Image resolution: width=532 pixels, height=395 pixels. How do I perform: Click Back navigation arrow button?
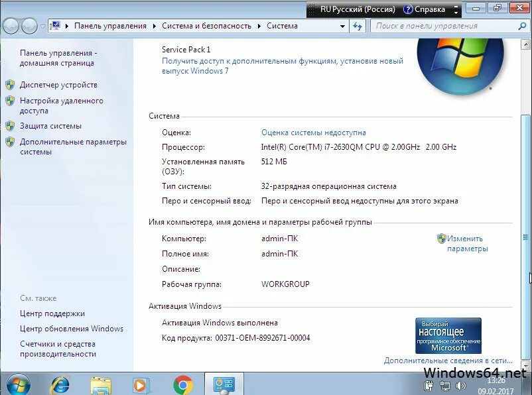11,26
